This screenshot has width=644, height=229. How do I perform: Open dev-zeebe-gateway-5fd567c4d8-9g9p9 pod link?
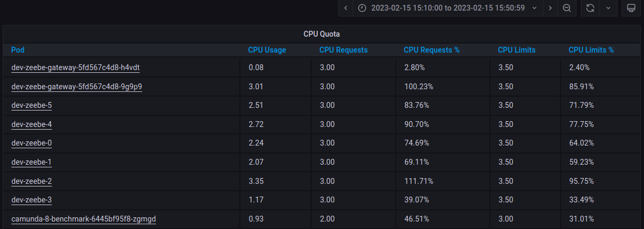coord(77,86)
